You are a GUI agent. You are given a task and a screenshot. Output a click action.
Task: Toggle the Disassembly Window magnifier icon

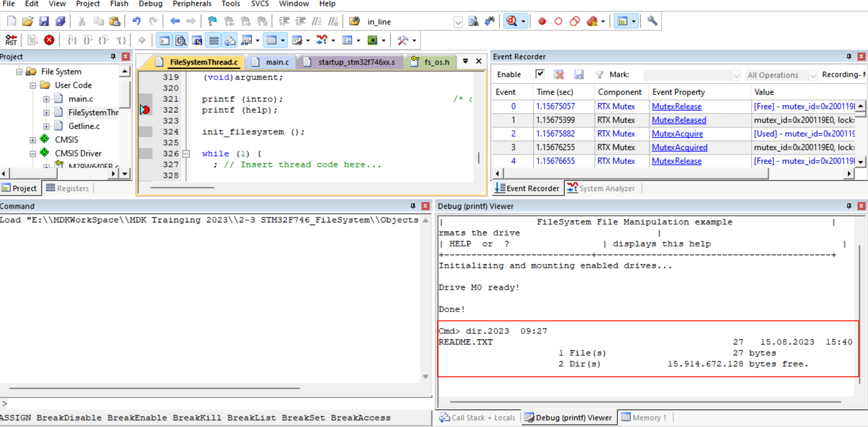coord(180,41)
